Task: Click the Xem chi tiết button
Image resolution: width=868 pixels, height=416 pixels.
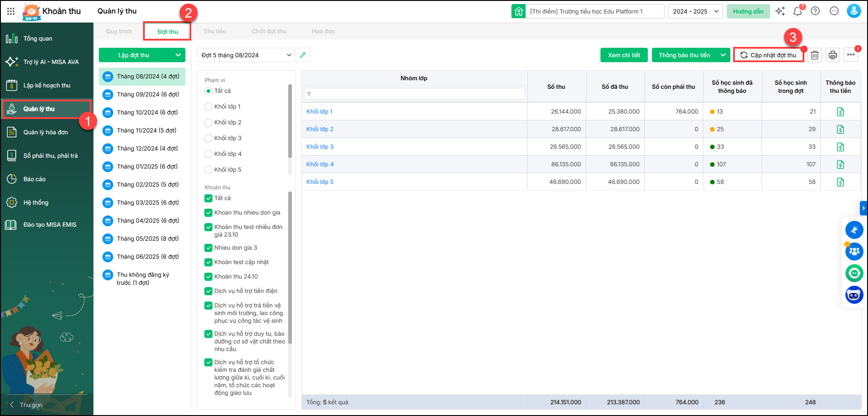Action: [x=624, y=55]
